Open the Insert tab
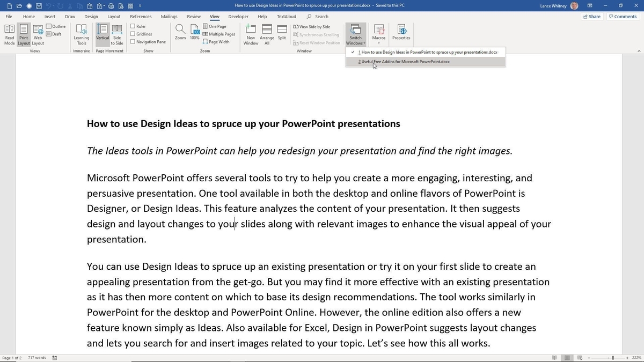 [50, 17]
